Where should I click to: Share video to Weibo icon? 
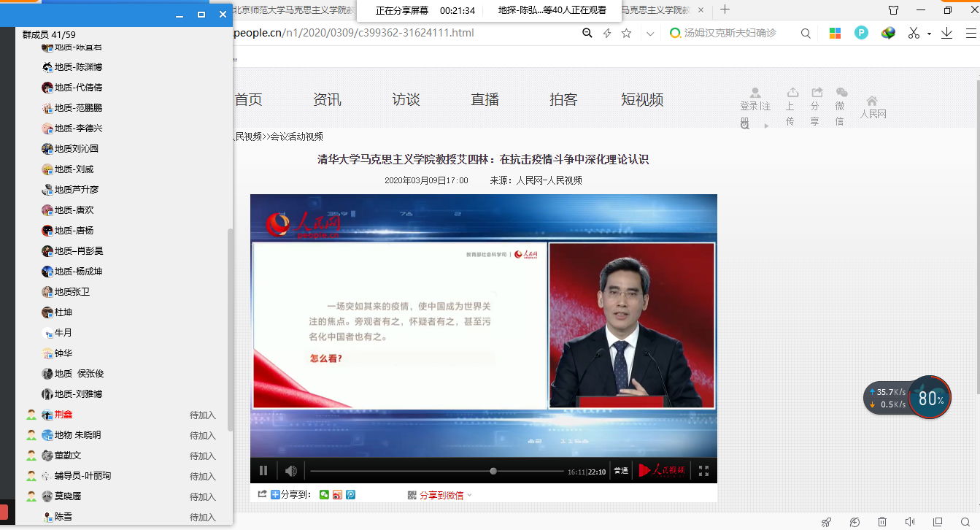pos(337,495)
